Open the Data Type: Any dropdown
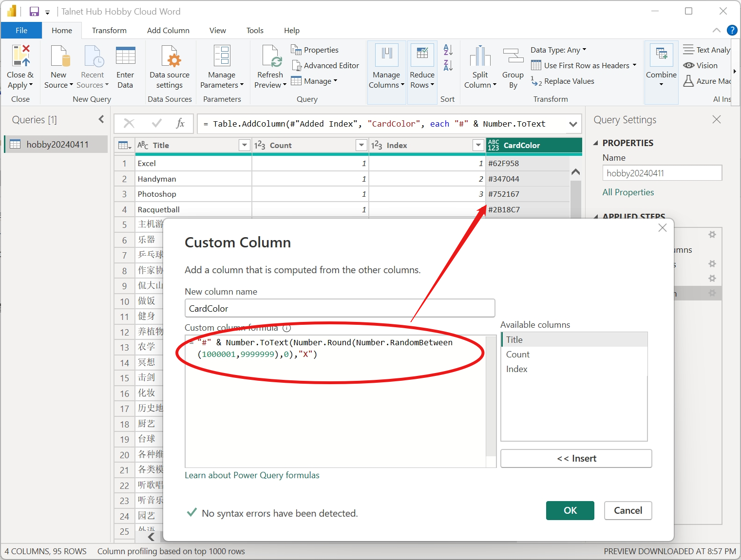 pyautogui.click(x=558, y=50)
